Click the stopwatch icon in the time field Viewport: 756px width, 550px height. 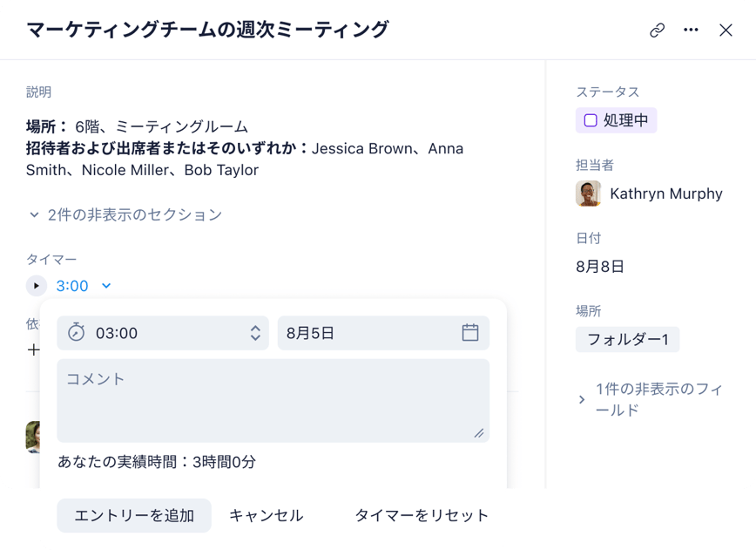tap(77, 333)
